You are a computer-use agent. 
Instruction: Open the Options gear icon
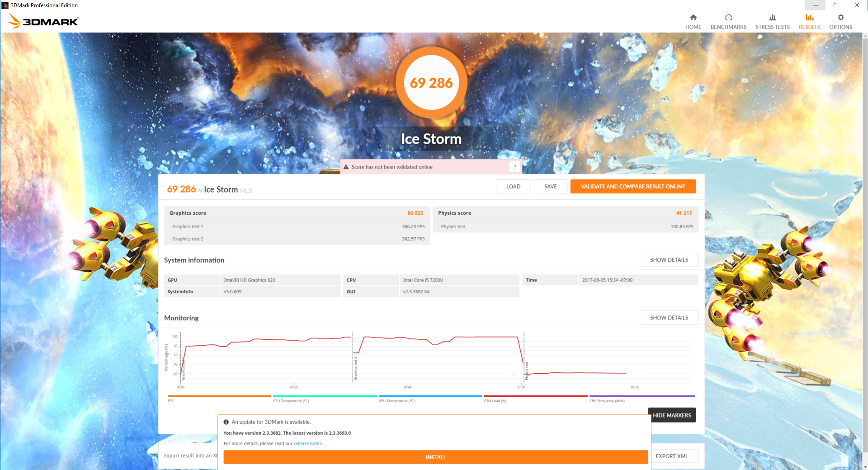[x=840, y=18]
